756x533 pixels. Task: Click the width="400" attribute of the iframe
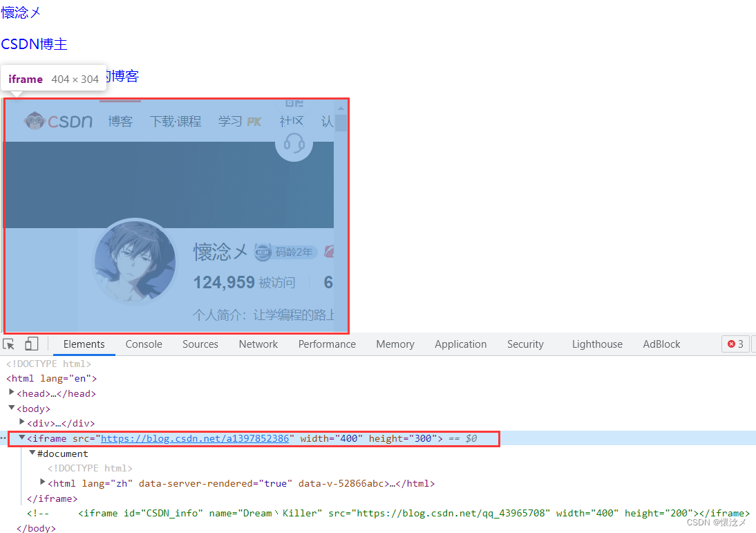331,438
